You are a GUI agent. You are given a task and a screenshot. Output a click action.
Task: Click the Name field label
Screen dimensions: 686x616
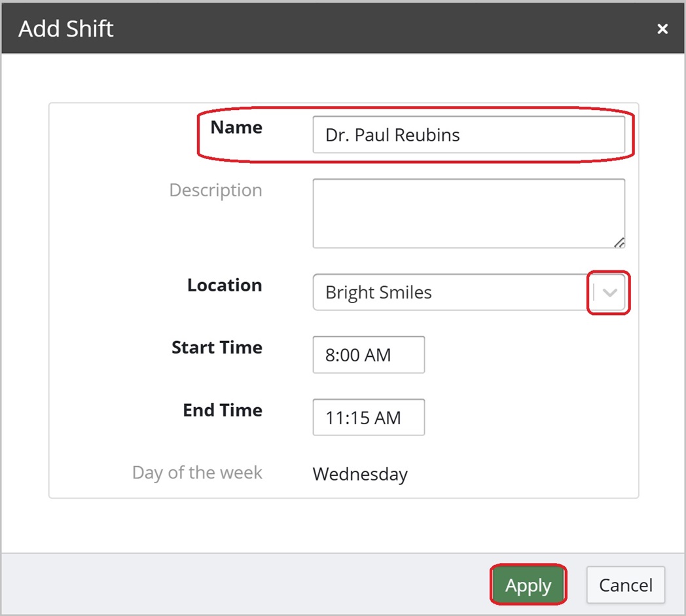click(236, 128)
